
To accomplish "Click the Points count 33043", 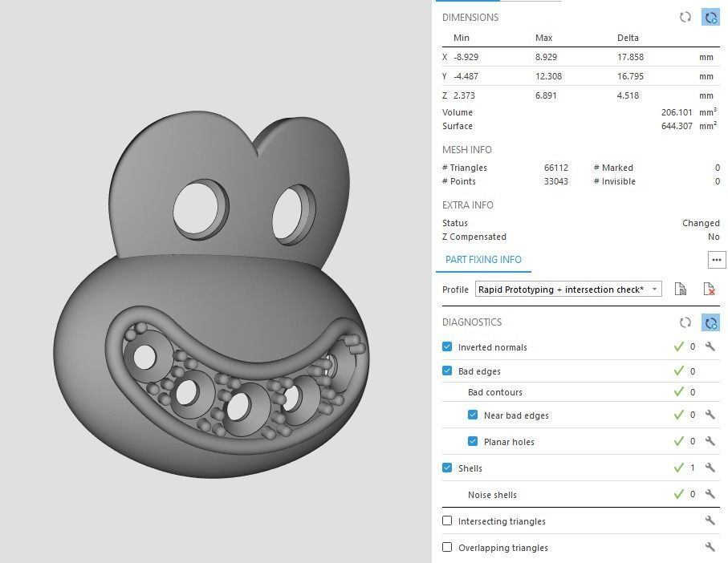I will coord(555,181).
